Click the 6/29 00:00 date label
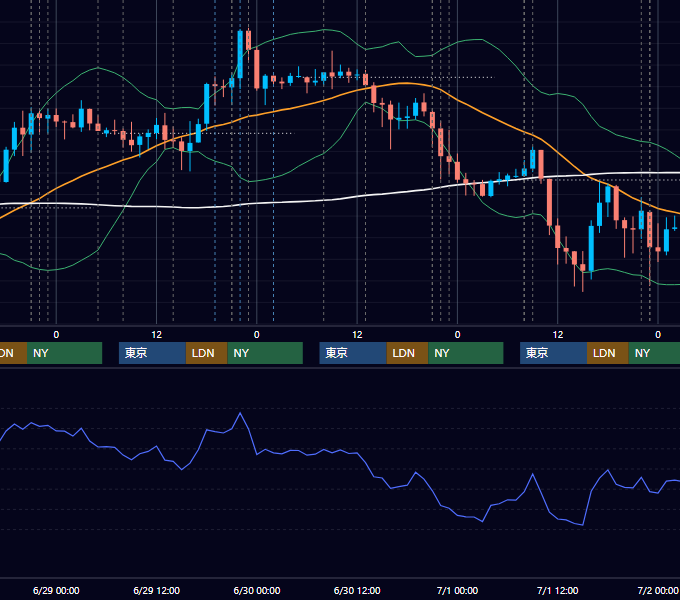 pos(56,590)
